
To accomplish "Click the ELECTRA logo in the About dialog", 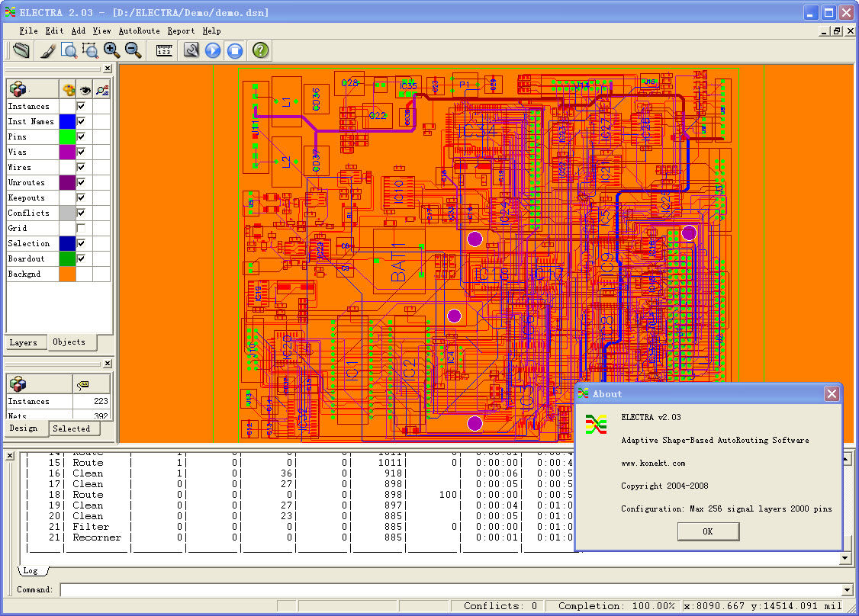I will 596,425.
